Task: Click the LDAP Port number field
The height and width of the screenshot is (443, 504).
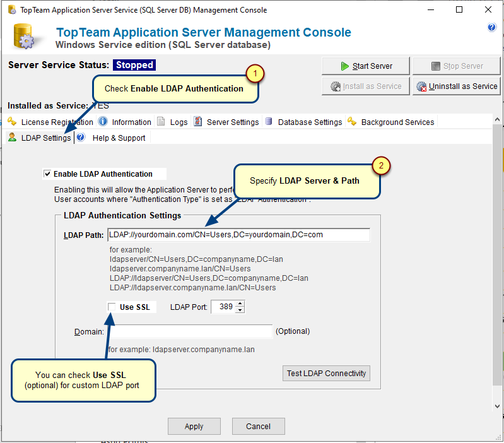Action: coord(224,307)
